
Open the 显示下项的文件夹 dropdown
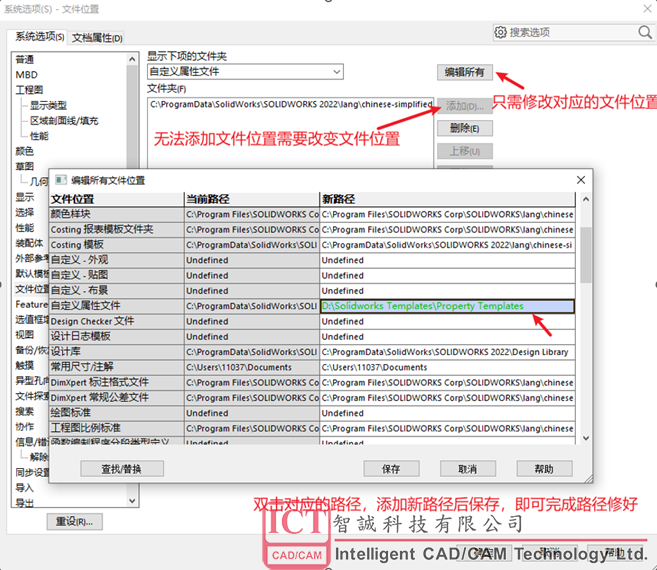coord(245,72)
